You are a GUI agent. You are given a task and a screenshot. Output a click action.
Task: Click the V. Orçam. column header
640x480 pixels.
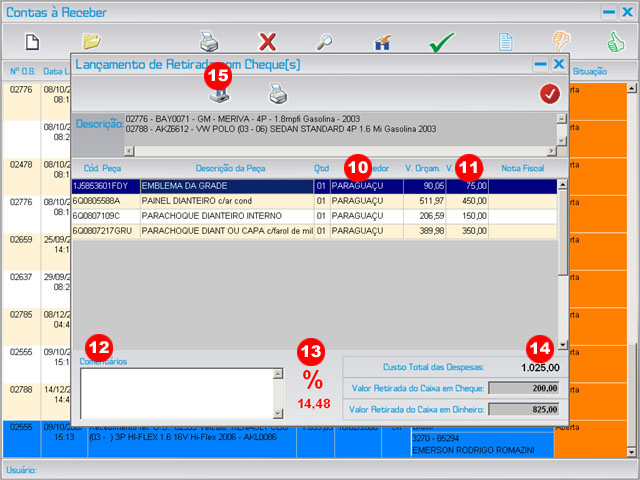422,168
